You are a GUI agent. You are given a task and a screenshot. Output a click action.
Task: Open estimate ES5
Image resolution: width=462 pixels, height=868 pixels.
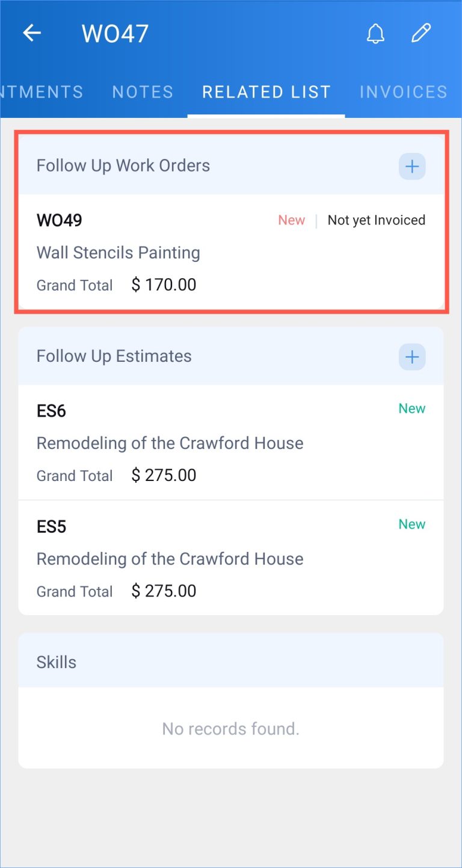(52, 527)
